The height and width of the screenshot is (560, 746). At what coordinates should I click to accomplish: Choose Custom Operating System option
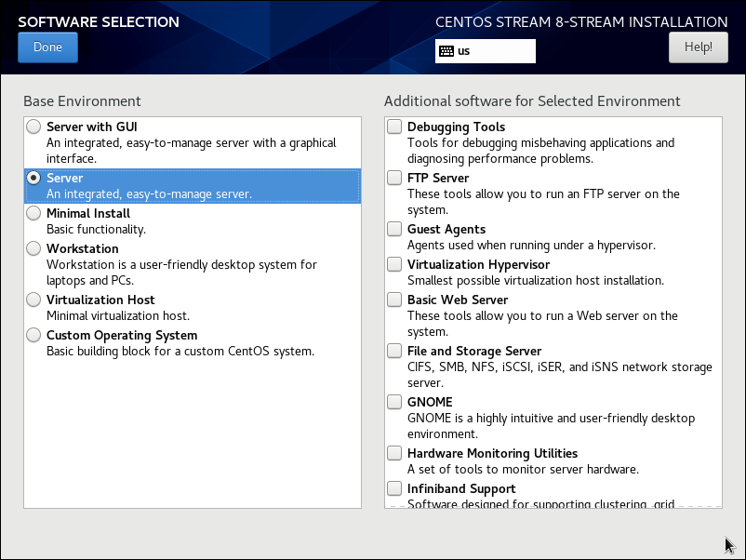34,335
